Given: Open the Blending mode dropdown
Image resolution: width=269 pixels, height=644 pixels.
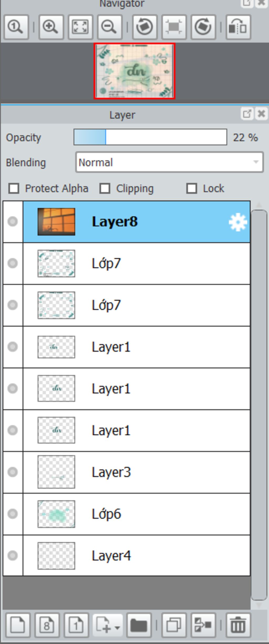Looking at the screenshot, I should click(169, 162).
